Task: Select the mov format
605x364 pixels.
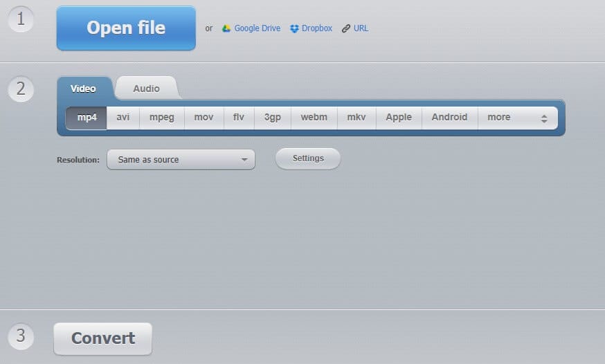Action: (204, 118)
